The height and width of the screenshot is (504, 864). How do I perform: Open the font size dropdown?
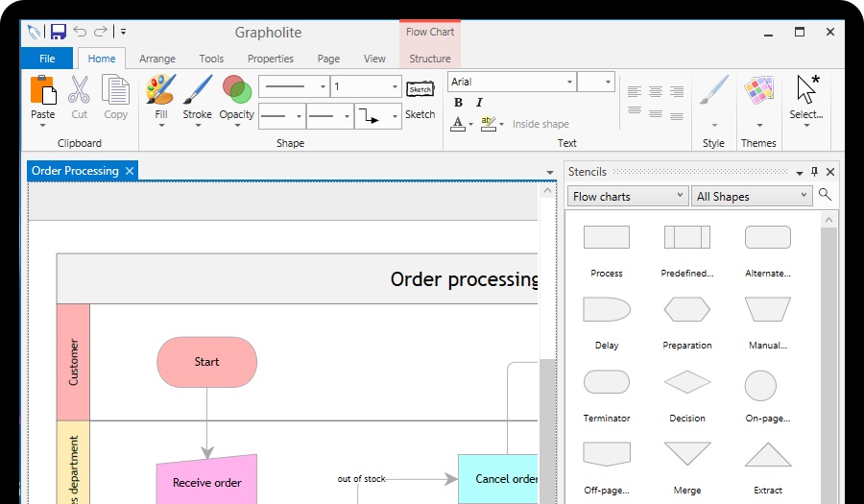pyautogui.click(x=595, y=82)
